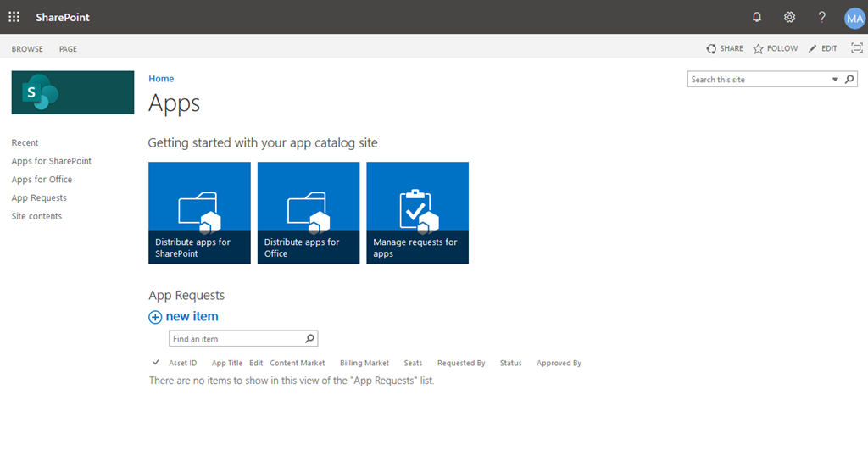The image size is (868, 450).
Task: Follow this site
Action: point(775,48)
